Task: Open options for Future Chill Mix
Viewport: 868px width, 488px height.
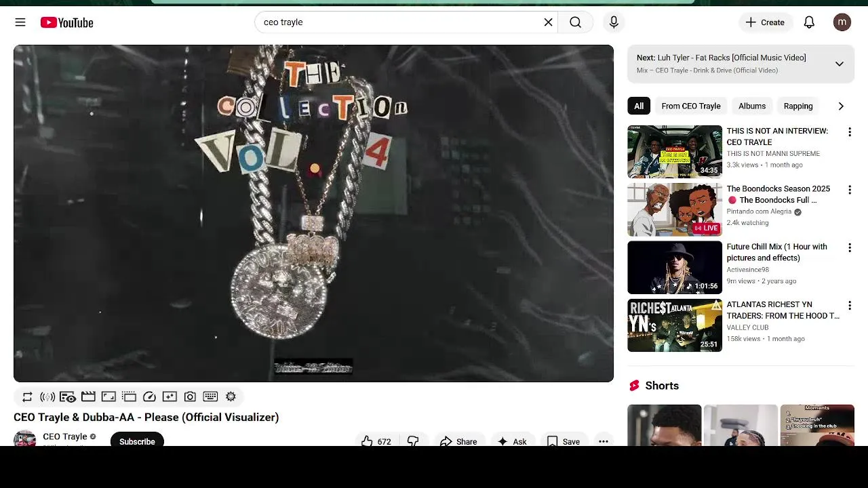Action: tap(849, 248)
